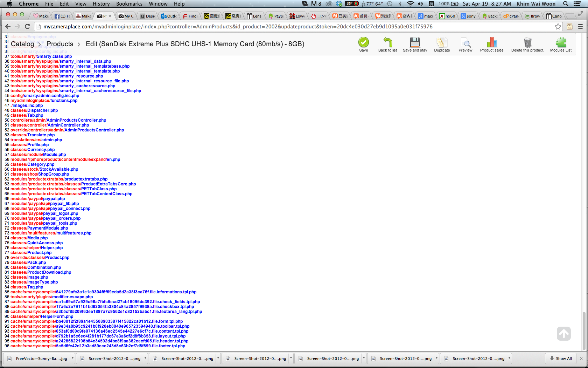Click the volume speaker icon in menu bar
This screenshot has height=368, width=588.
[x=420, y=4]
